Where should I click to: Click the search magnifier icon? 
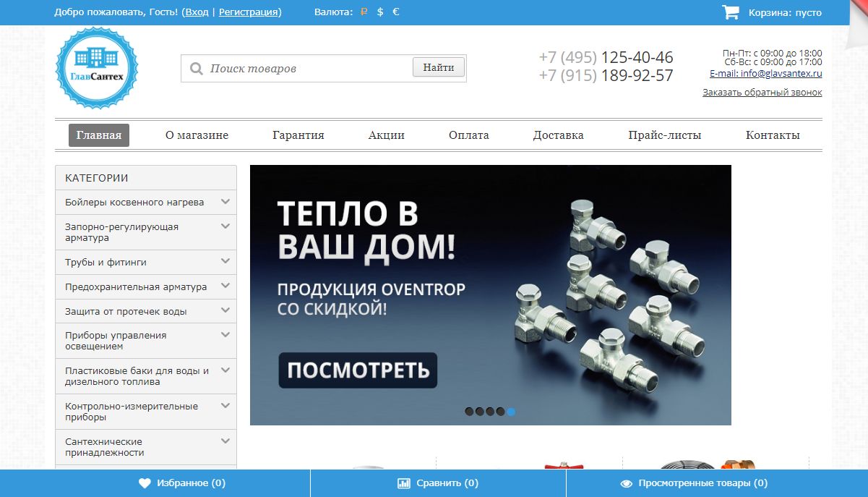[x=196, y=69]
